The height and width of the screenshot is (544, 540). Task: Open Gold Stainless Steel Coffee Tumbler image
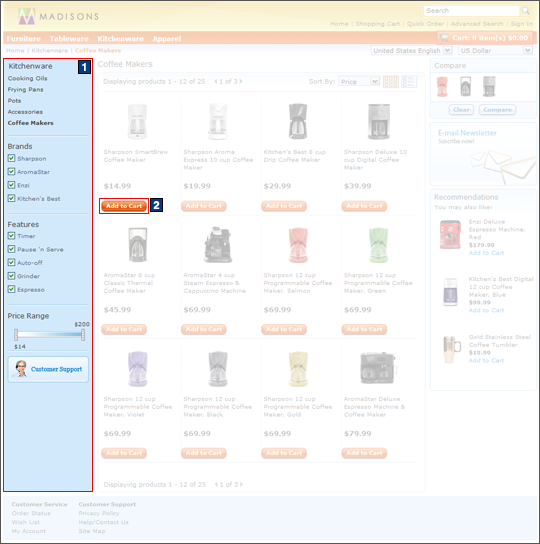(452, 349)
